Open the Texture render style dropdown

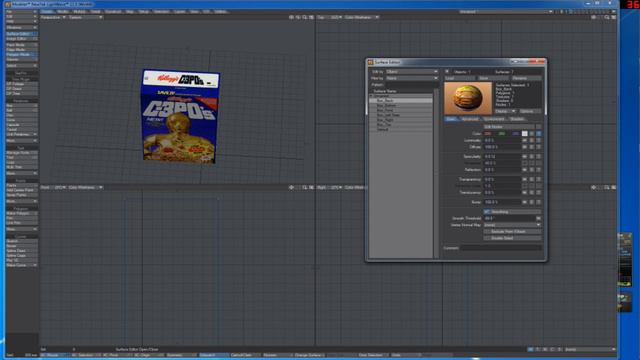point(85,18)
